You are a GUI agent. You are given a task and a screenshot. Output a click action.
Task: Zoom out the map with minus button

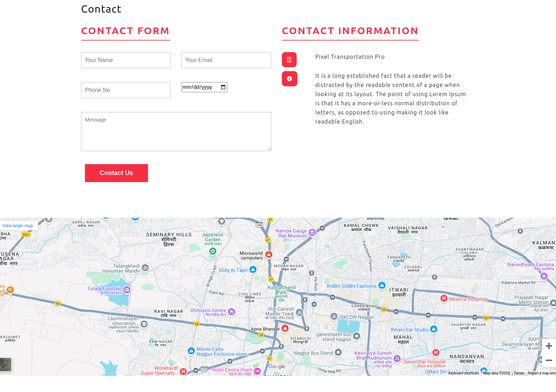[549, 360]
